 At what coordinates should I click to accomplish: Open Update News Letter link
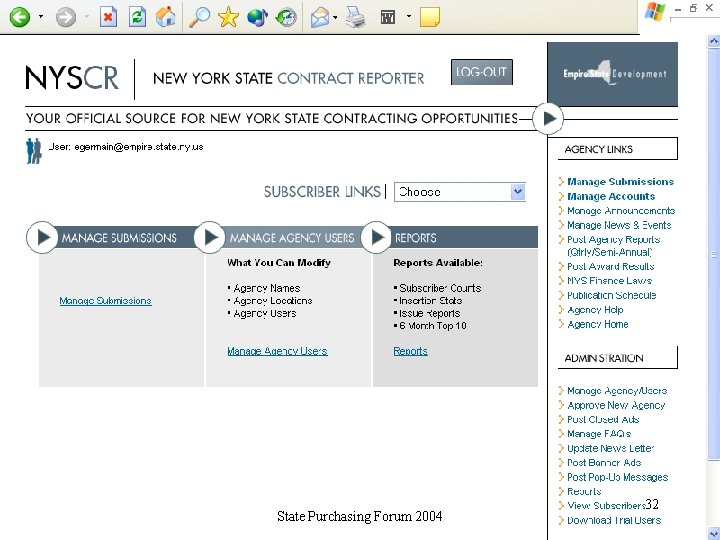click(610, 448)
